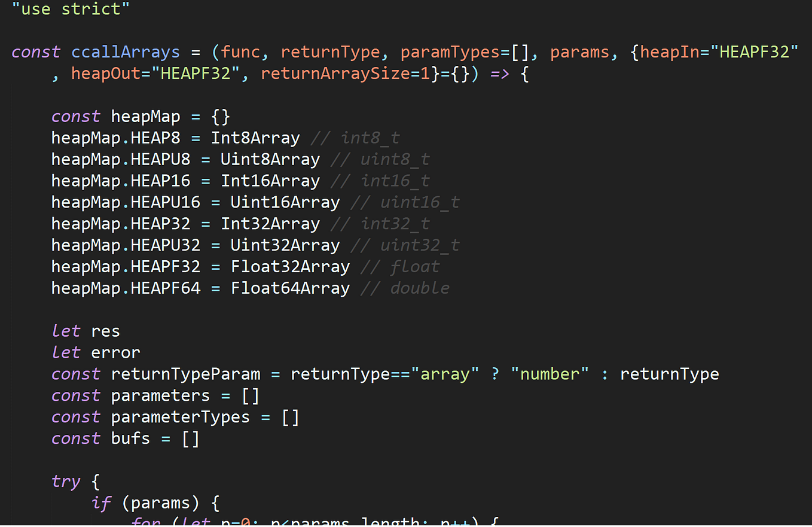812x527 pixels.
Task: Select the Int8Array assignment on HEAP8 line
Action: click(x=255, y=137)
